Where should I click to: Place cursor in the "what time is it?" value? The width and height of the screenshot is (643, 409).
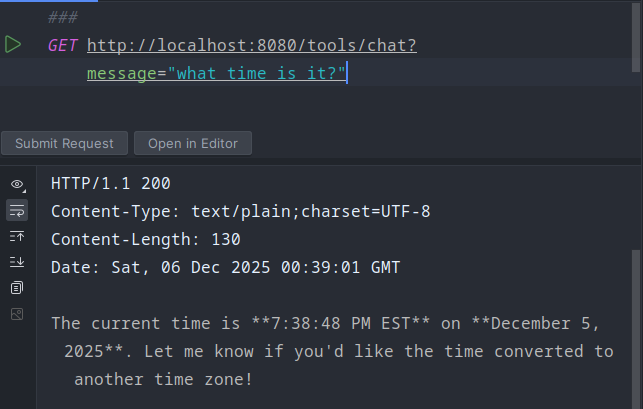[258, 74]
